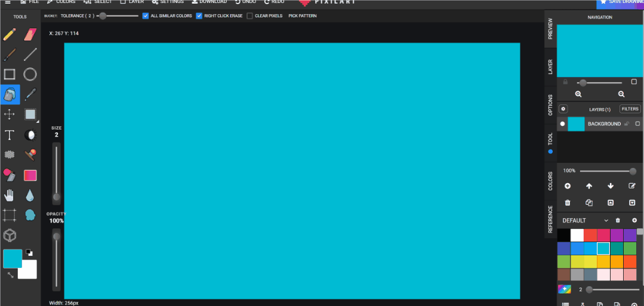Move layer up with arrow icon
Screen dimensions: 644x306
point(589,186)
